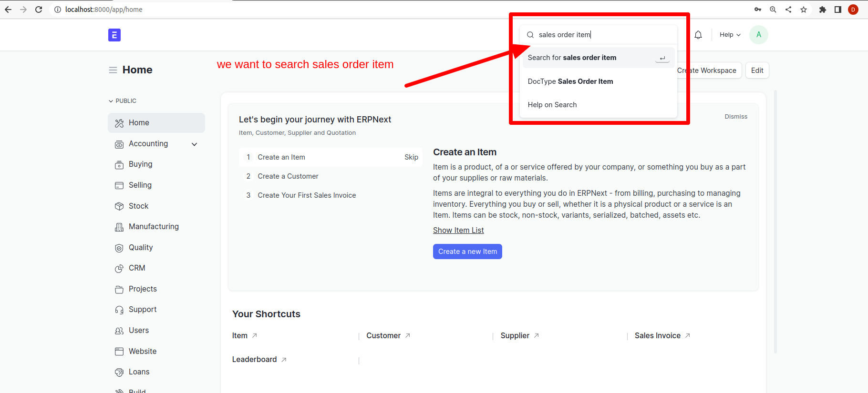Open the Help dropdown menu

(730, 35)
